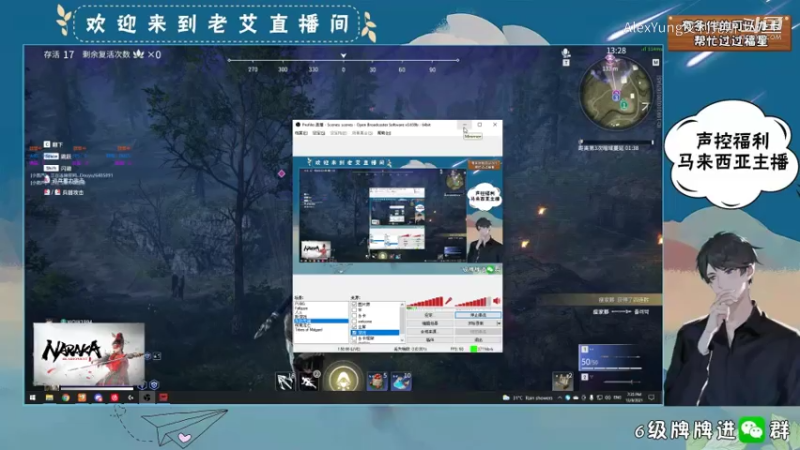Screen dimensions: 800x450
Task: Adjust the desktop audio volume meter slider
Action: pyautogui.click(x=473, y=301)
